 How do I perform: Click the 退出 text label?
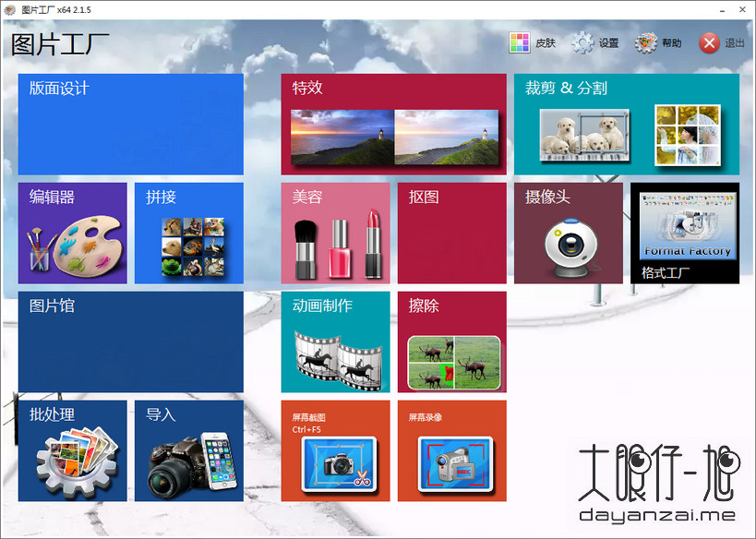pyautogui.click(x=735, y=43)
